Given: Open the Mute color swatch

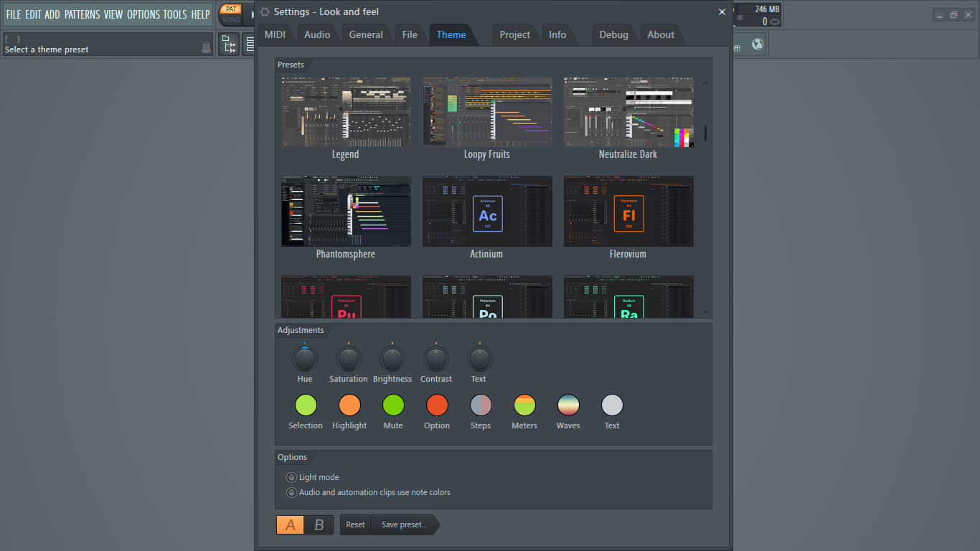Looking at the screenshot, I should [x=393, y=405].
